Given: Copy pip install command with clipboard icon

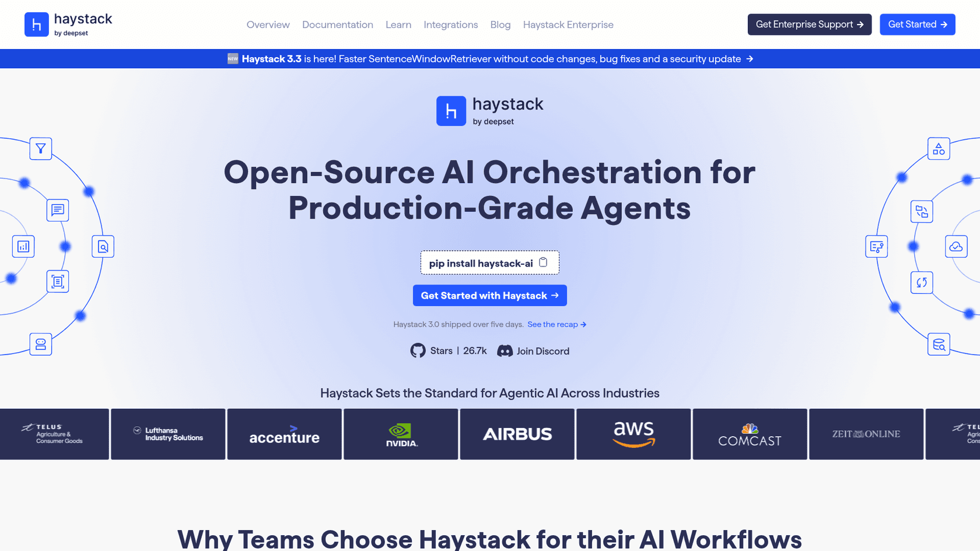Looking at the screenshot, I should pos(543,262).
